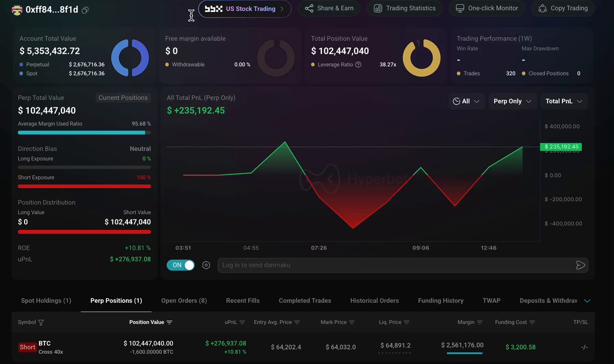The width and height of the screenshot is (614, 364).
Task: Send danmaku with the paper plane icon
Action: click(580, 265)
